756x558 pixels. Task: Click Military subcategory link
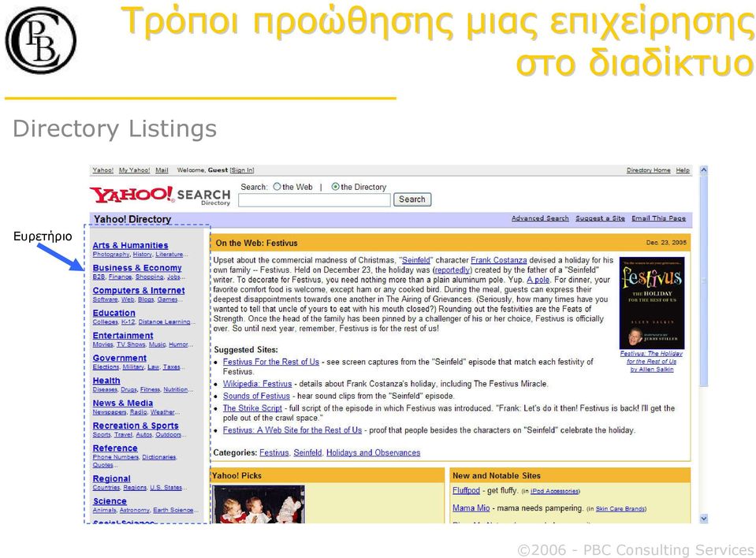133,366
